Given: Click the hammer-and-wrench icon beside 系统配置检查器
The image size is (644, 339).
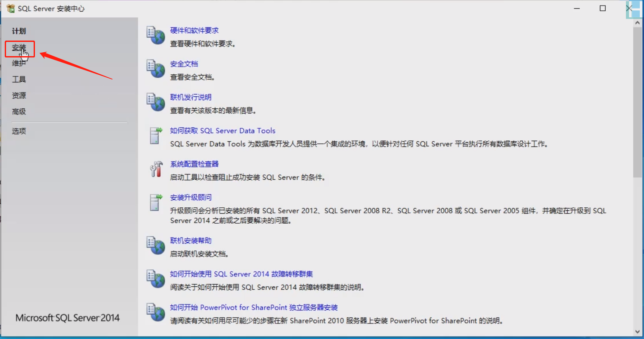Looking at the screenshot, I should (x=156, y=169).
